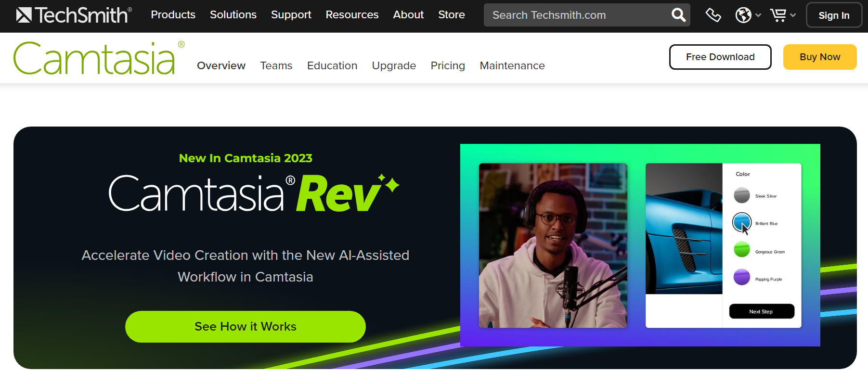868x384 pixels.
Task: Click the TechSmith logo
Action: coord(74,15)
